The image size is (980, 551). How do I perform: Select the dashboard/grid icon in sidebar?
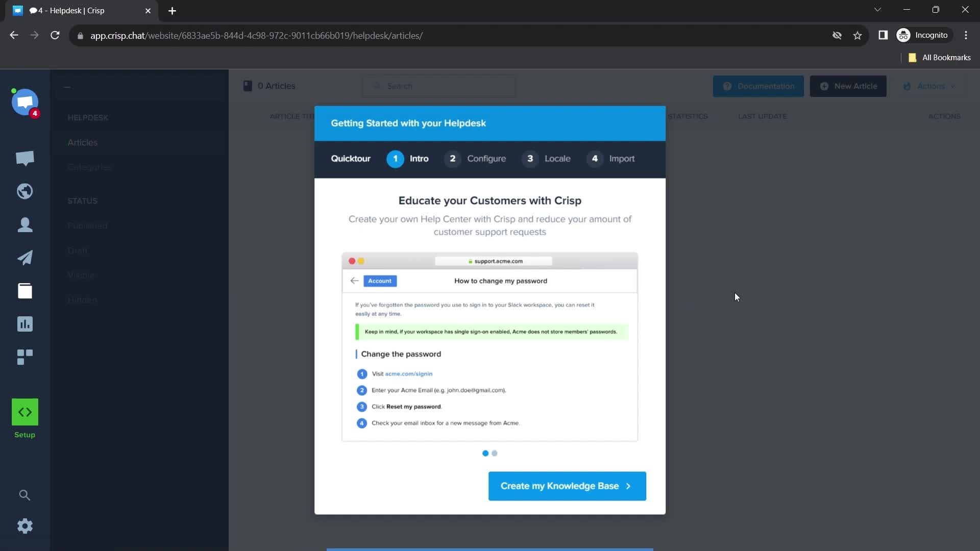coord(25,357)
